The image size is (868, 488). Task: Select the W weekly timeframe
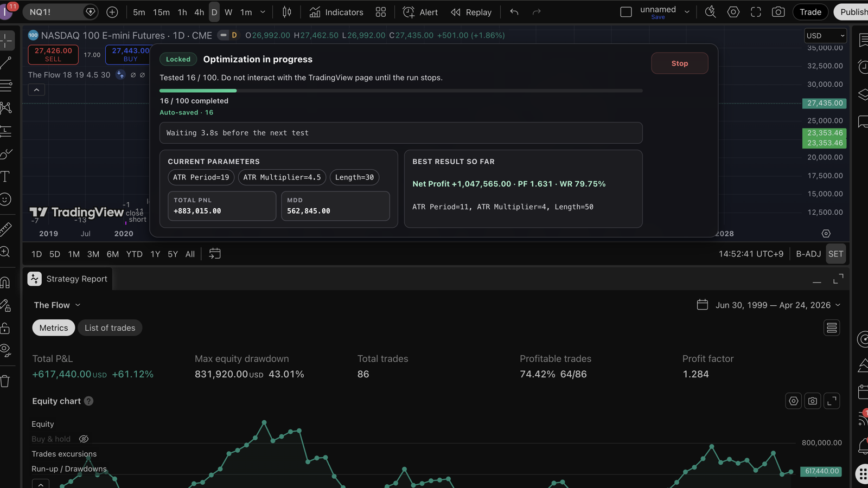(228, 12)
